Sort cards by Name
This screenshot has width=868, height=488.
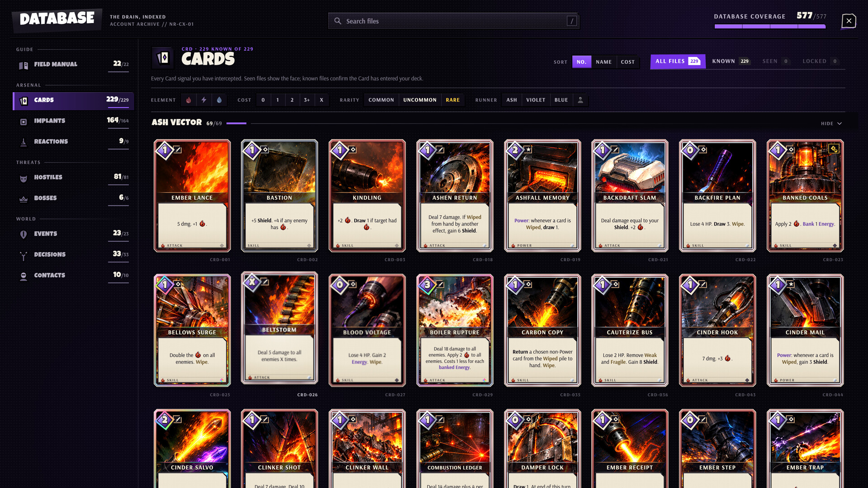pos(604,62)
